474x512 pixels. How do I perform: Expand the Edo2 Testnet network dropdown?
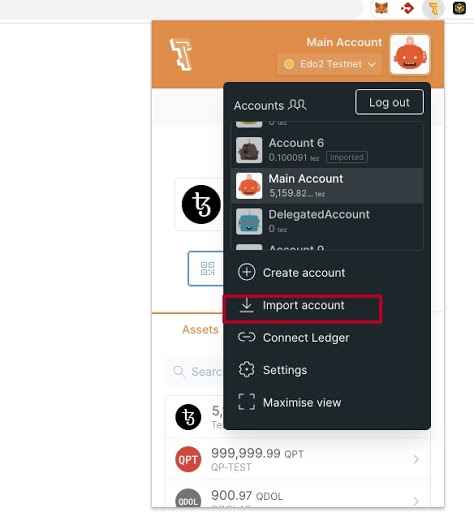[329, 64]
